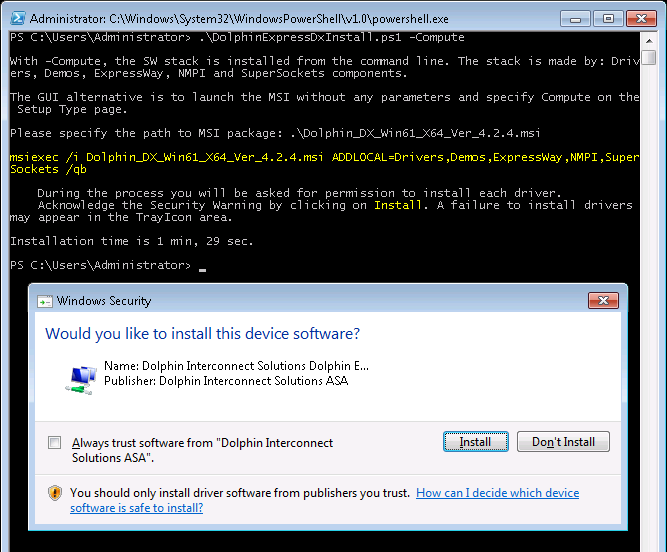Click the 'Would you like to install this device software?' heading

[202, 333]
